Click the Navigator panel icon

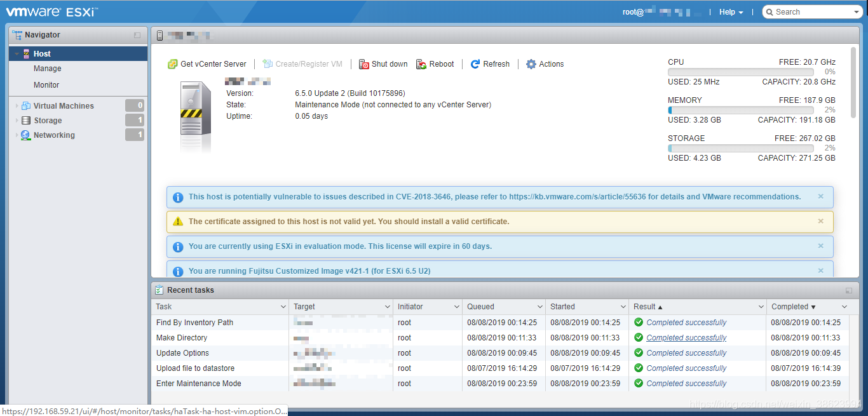(17, 35)
